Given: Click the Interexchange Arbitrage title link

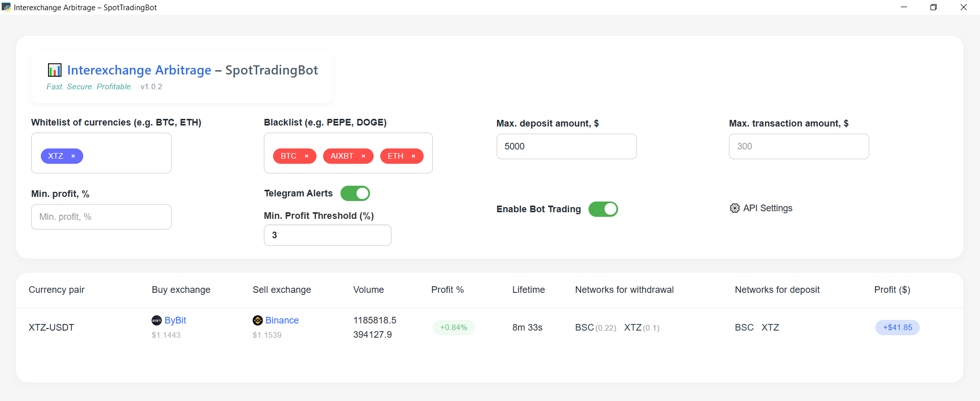Looking at the screenshot, I should (139, 70).
